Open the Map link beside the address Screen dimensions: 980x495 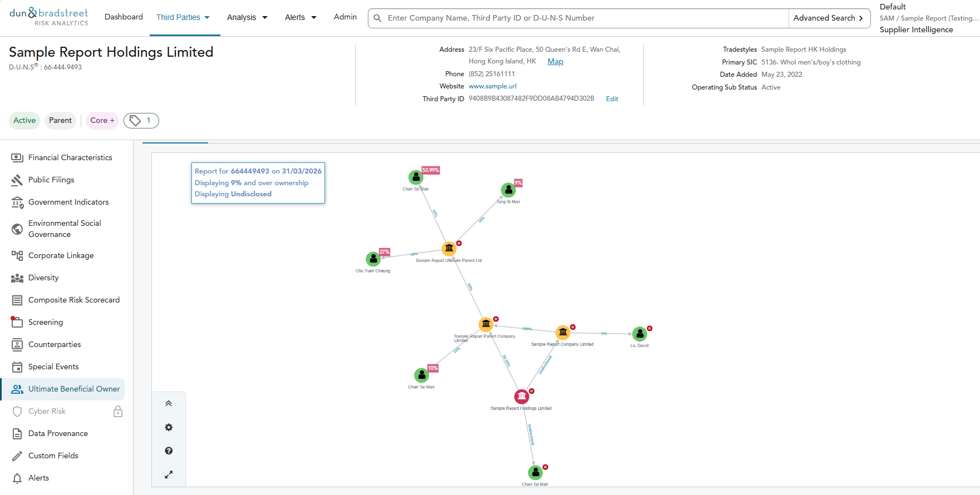555,62
